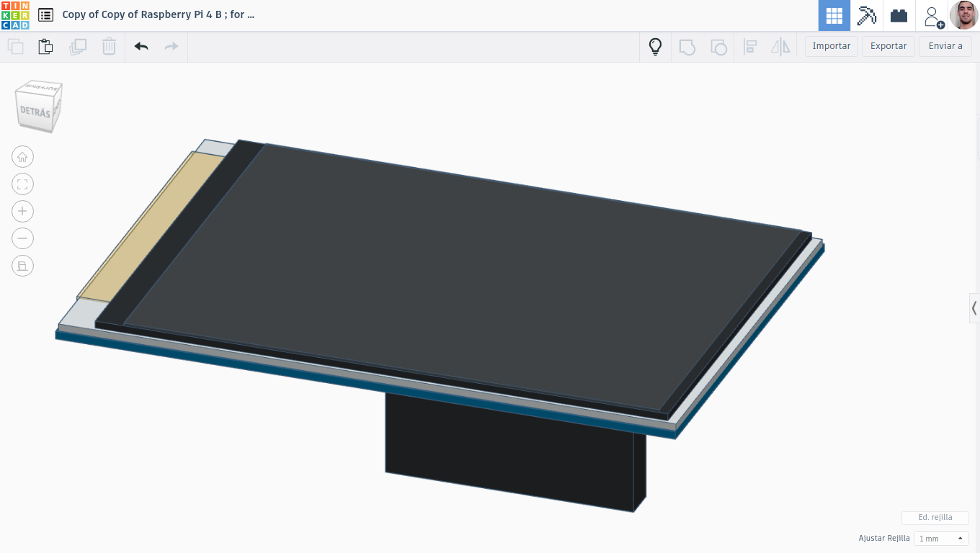Viewport: 980px width, 553px height.
Task: Redo the last action
Action: click(171, 47)
